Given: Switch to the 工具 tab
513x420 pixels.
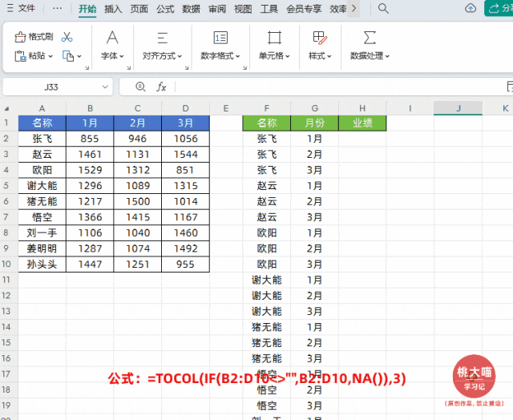Looking at the screenshot, I should pyautogui.click(x=269, y=9).
